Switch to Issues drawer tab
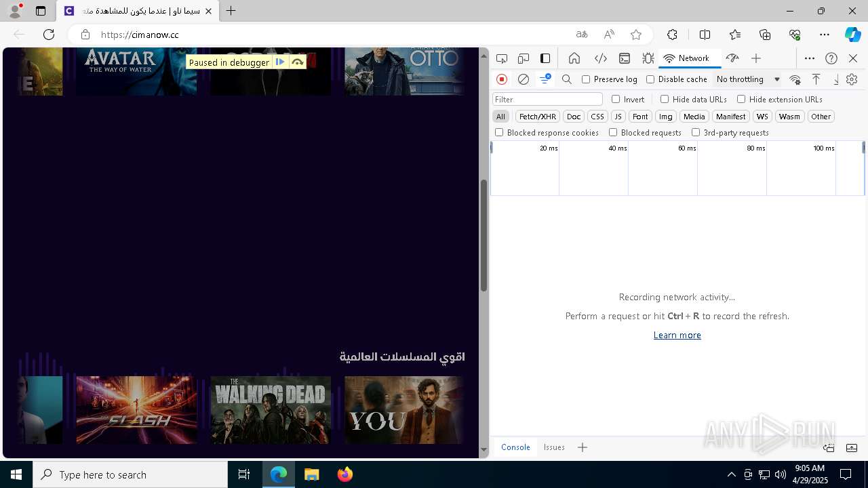868x488 pixels. (x=554, y=447)
